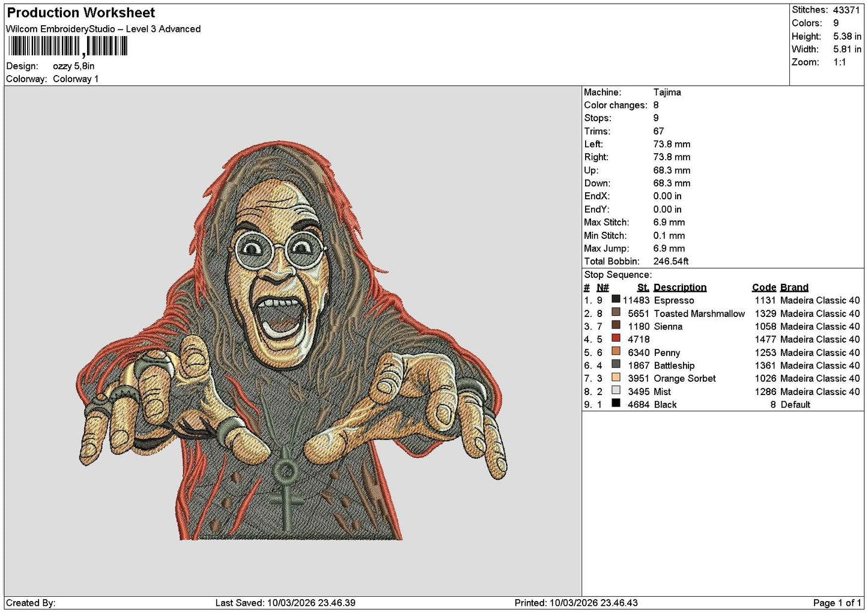Click the Orange Sorbet color swatch
Screen dimensions: 868x613
pyautogui.click(x=616, y=377)
